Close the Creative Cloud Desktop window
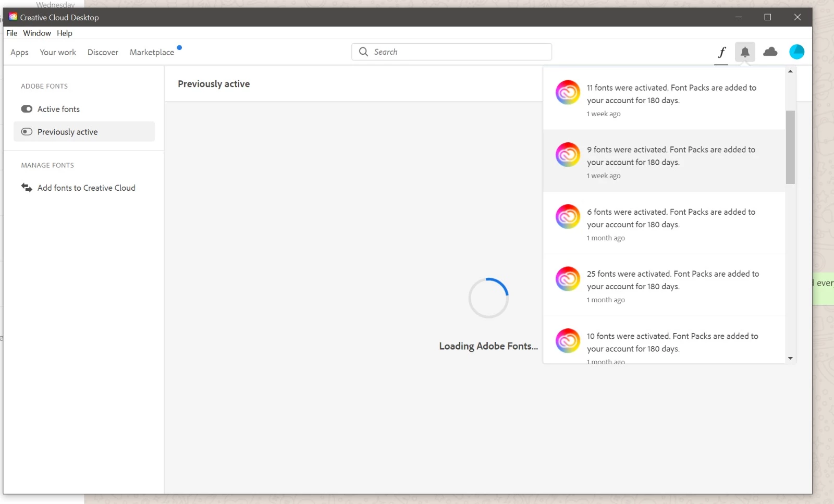Viewport: 834px width, 504px height. pos(797,17)
